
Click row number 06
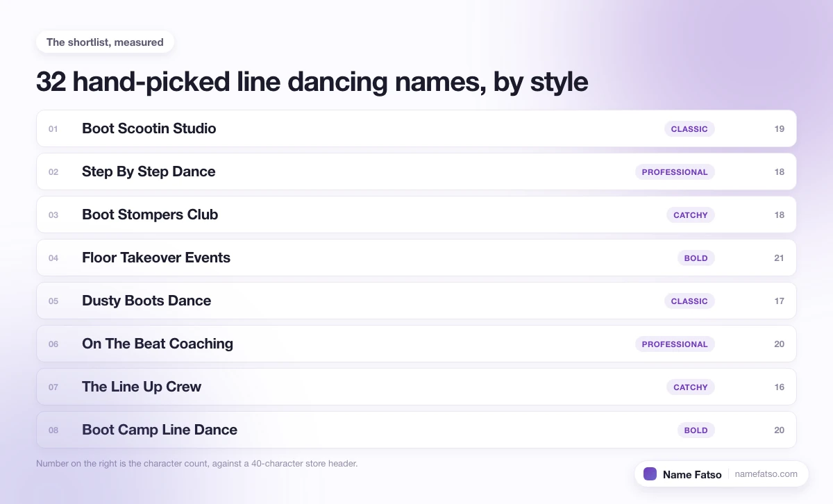click(53, 344)
